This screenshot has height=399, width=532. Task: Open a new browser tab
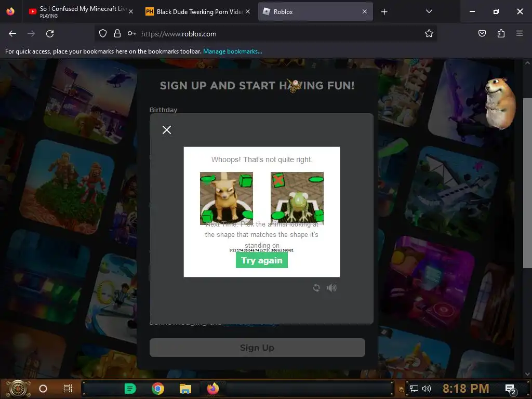[384, 12]
